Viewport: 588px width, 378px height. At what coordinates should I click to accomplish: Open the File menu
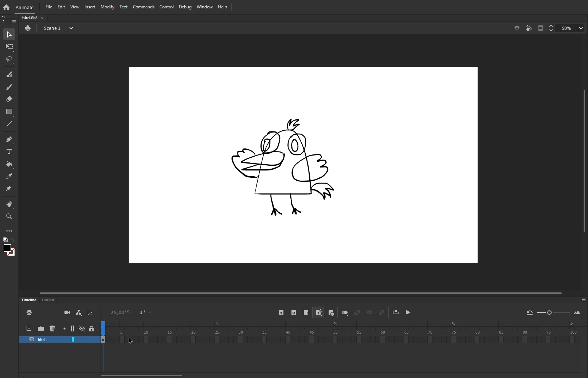click(x=49, y=7)
